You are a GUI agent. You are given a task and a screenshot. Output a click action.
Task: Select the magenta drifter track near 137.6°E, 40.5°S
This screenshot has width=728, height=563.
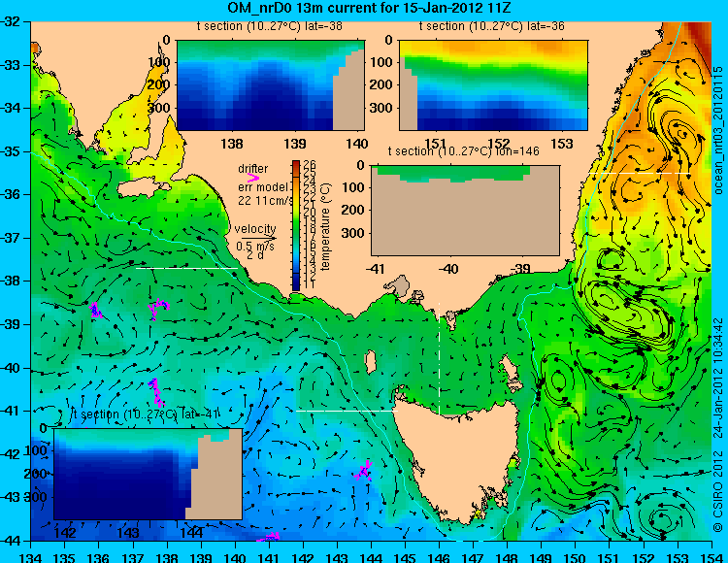(x=156, y=393)
